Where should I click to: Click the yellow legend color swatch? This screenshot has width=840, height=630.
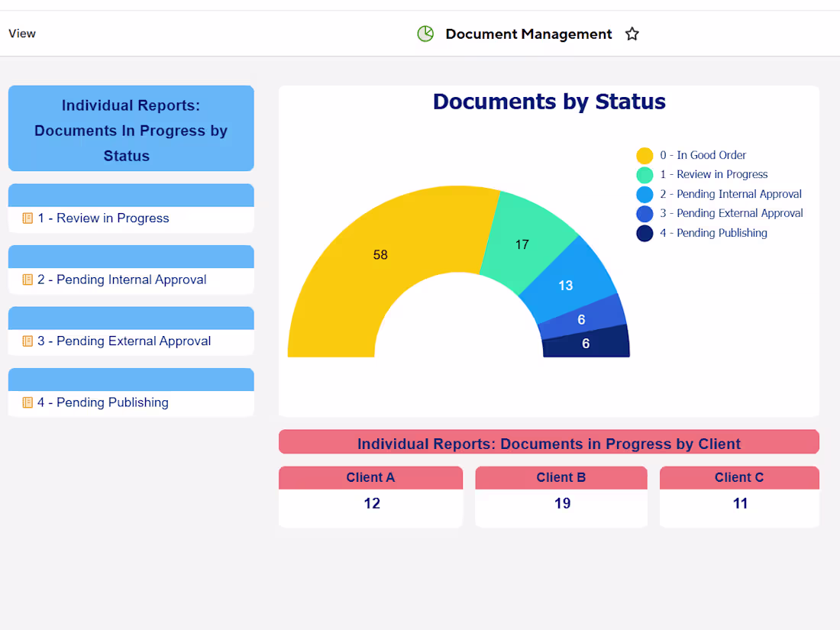(645, 155)
